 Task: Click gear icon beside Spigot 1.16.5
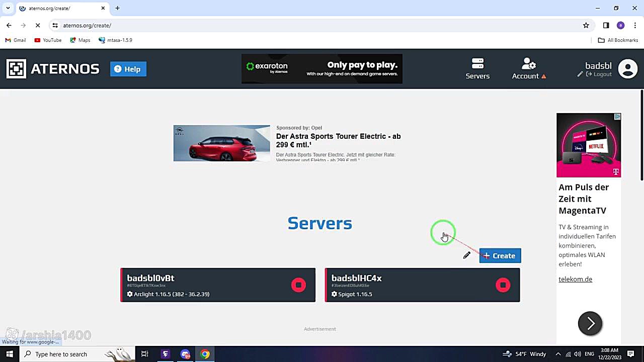[x=334, y=294]
